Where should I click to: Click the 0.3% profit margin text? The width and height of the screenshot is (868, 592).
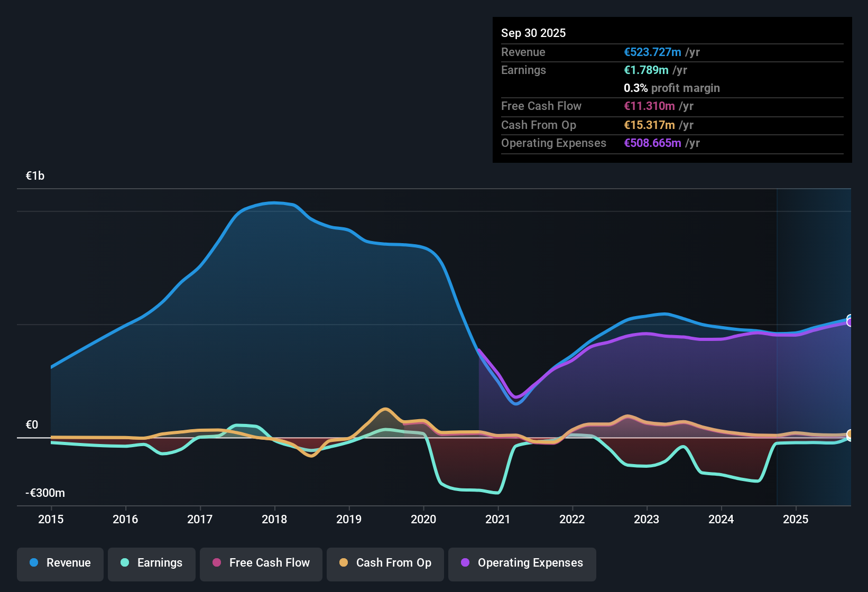tap(671, 88)
